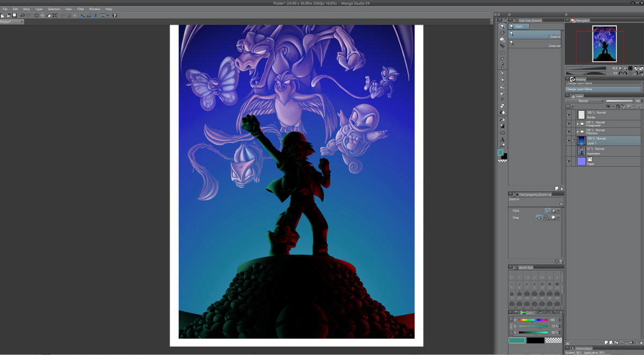Click the main foreground color swatch in Color panel
This screenshot has height=355, width=644.
pyautogui.click(x=517, y=341)
